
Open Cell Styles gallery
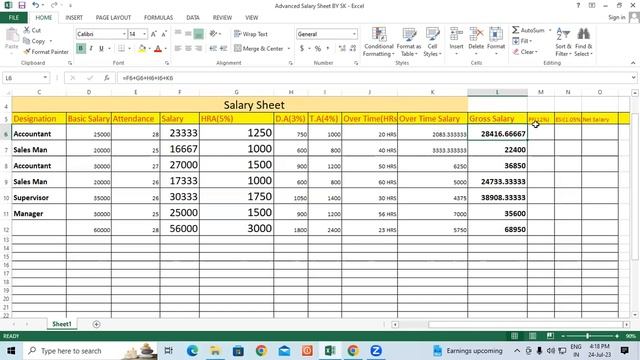click(432, 42)
